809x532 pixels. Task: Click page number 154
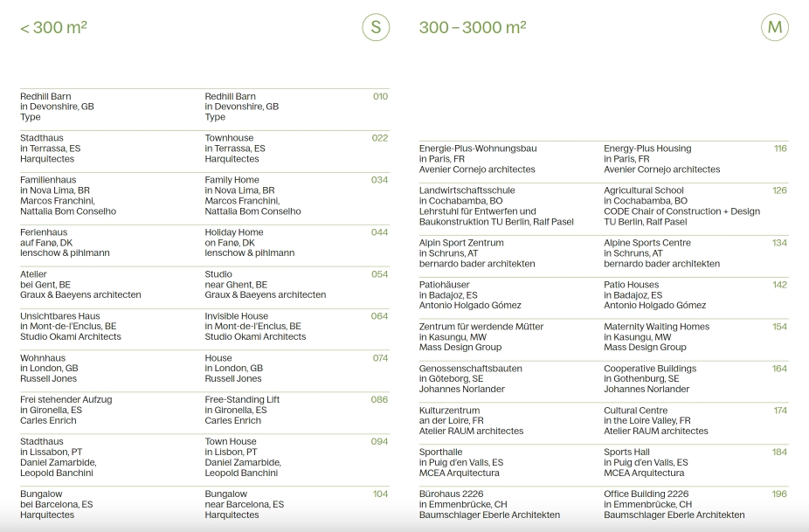click(779, 327)
